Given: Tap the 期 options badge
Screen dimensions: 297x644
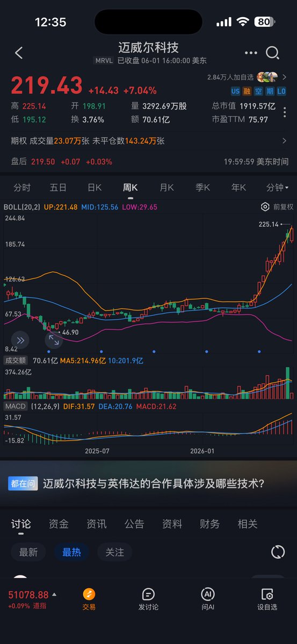Looking at the screenshot, I should click(x=270, y=91).
